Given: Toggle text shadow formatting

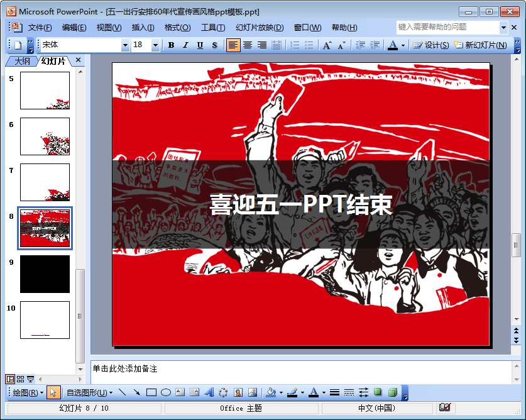Looking at the screenshot, I should coord(214,45).
